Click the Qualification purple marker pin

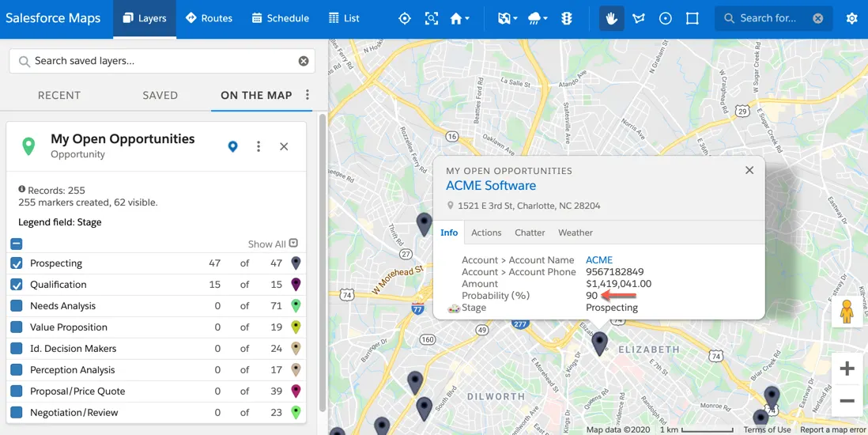tap(296, 284)
